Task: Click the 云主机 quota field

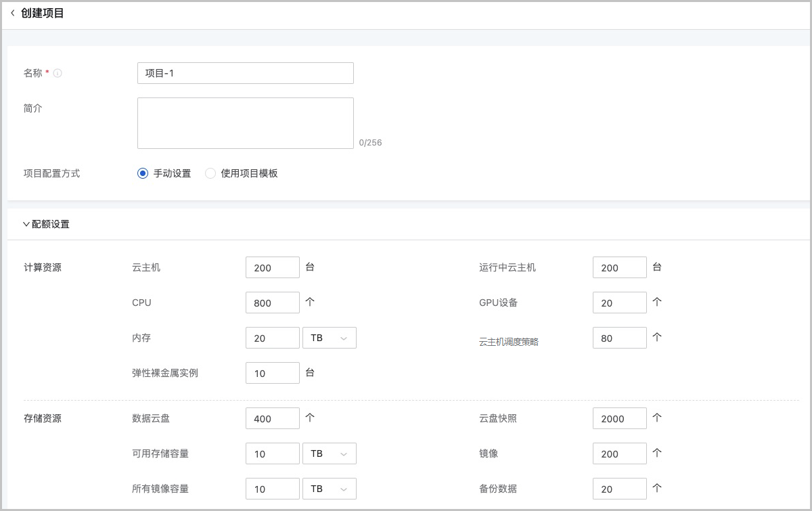Action: (272, 267)
